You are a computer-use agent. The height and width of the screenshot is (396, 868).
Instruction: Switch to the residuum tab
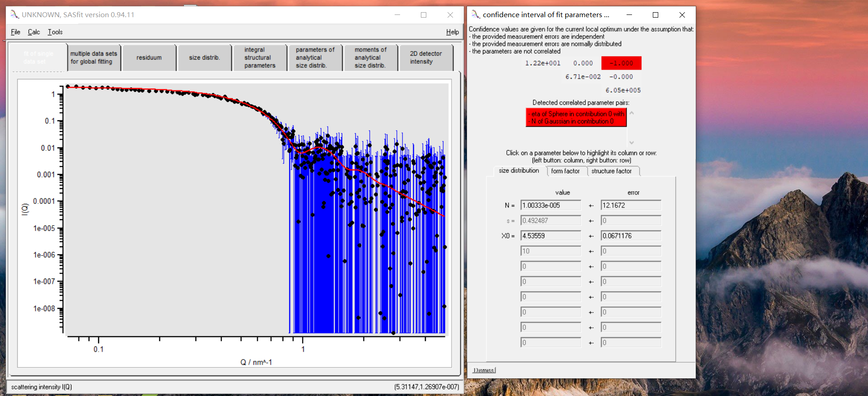(149, 58)
